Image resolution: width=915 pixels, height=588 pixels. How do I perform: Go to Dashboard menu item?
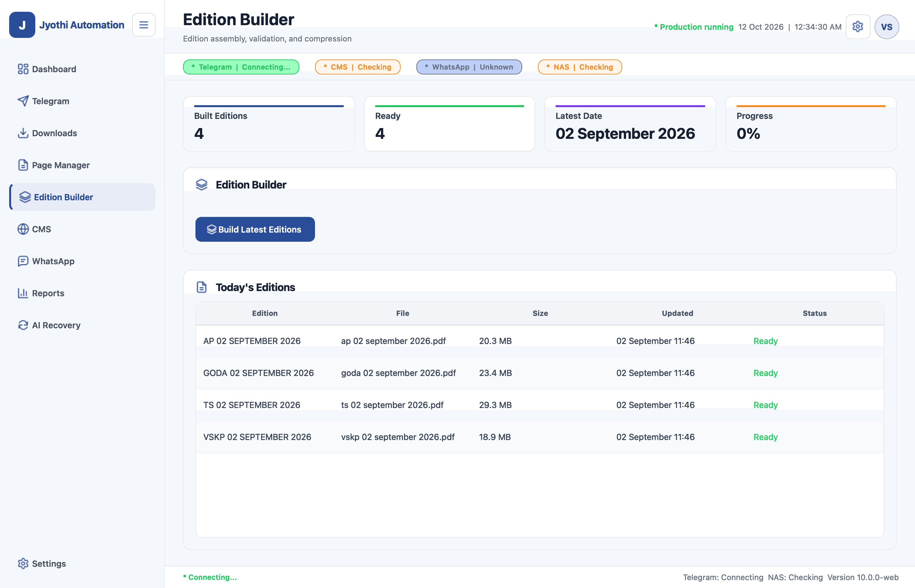coord(82,69)
